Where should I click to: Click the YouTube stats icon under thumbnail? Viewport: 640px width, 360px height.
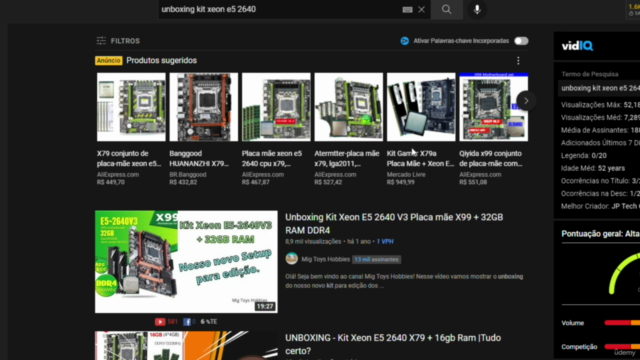pyautogui.click(x=160, y=322)
